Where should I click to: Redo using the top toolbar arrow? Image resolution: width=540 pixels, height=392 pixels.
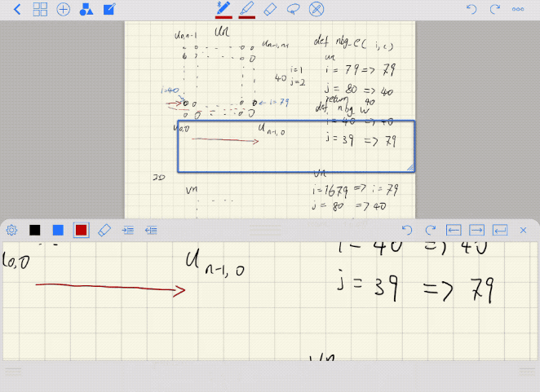(495, 9)
